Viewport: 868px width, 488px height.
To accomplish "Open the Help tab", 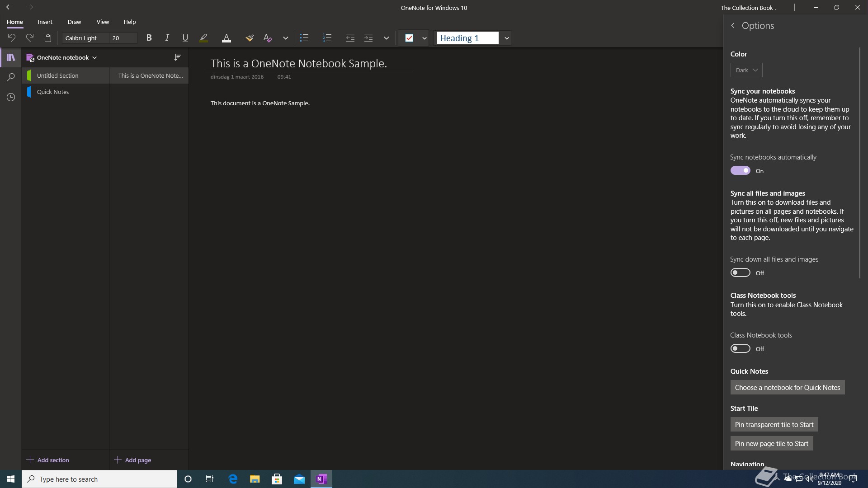I will click(x=130, y=22).
